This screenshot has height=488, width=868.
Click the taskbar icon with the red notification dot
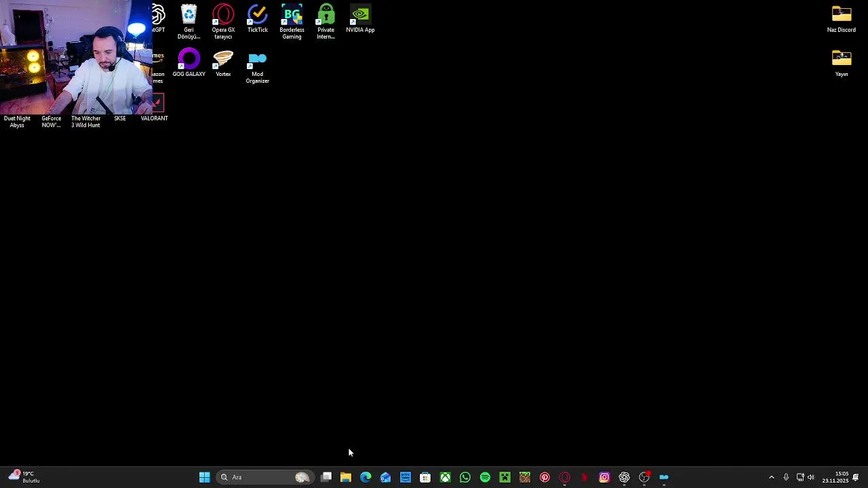tap(644, 477)
